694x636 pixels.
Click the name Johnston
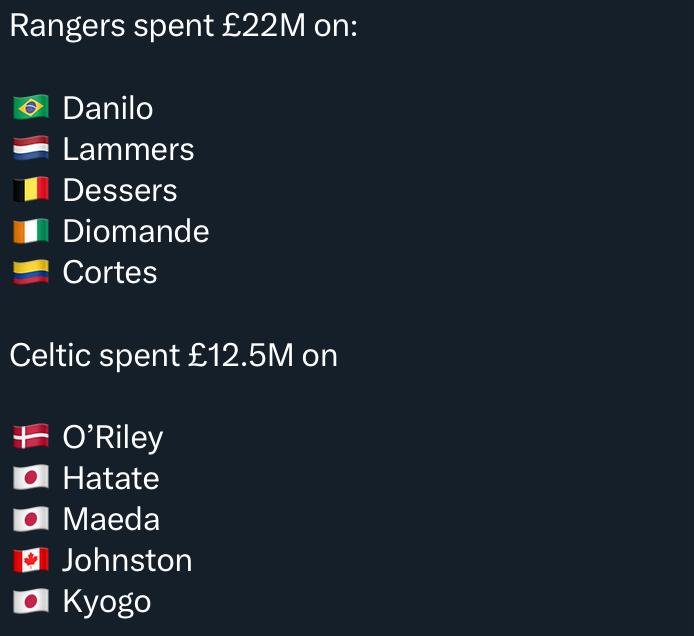click(x=127, y=560)
